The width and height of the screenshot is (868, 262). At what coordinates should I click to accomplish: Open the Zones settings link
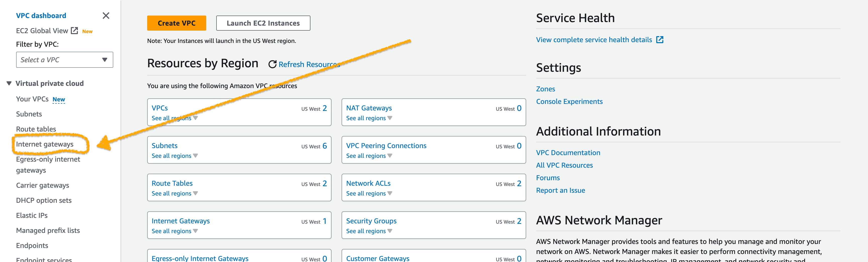pos(545,89)
